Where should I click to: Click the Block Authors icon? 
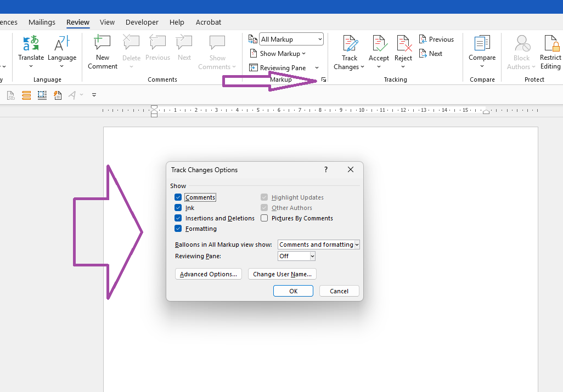click(522, 43)
